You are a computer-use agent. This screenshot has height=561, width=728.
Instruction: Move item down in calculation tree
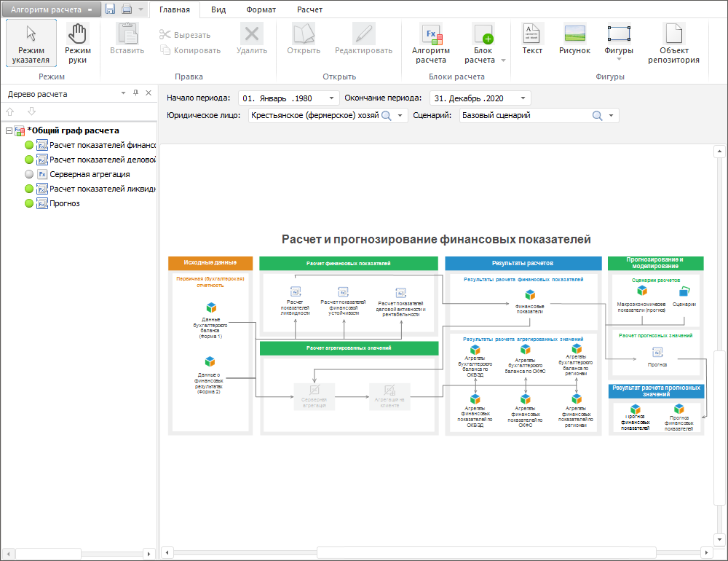(31, 111)
